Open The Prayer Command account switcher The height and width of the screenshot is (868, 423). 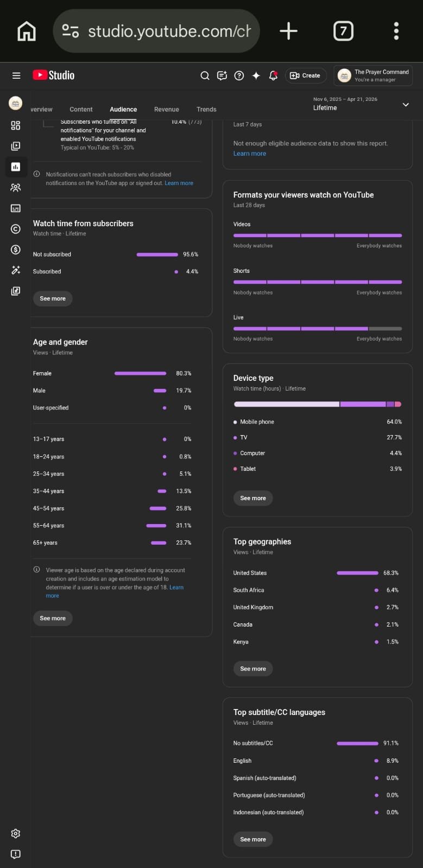tap(373, 75)
